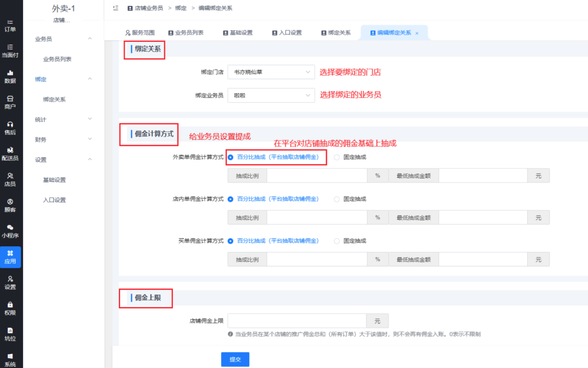Open the 绑定业务员 salesperson dropdown
The image size is (588, 368).
pos(271,95)
